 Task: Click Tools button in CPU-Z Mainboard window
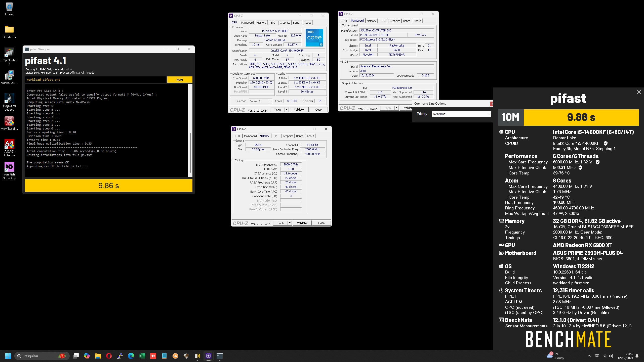[x=387, y=108]
